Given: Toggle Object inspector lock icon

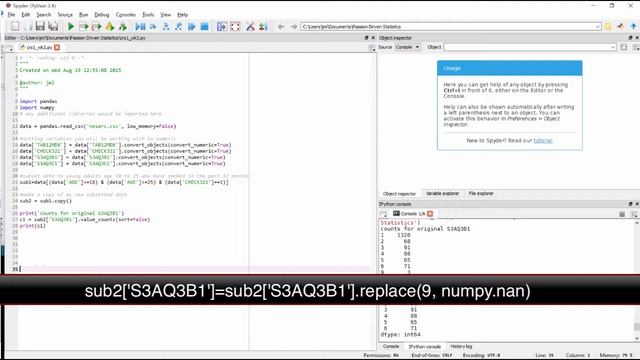Looking at the screenshot, I should tap(624, 47).
